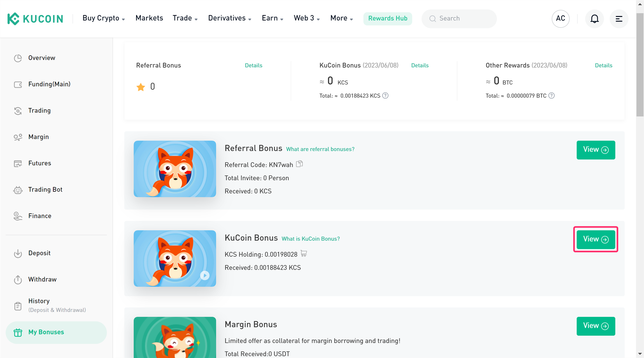Open History (Deposit & Withdrawal)

[x=56, y=305]
